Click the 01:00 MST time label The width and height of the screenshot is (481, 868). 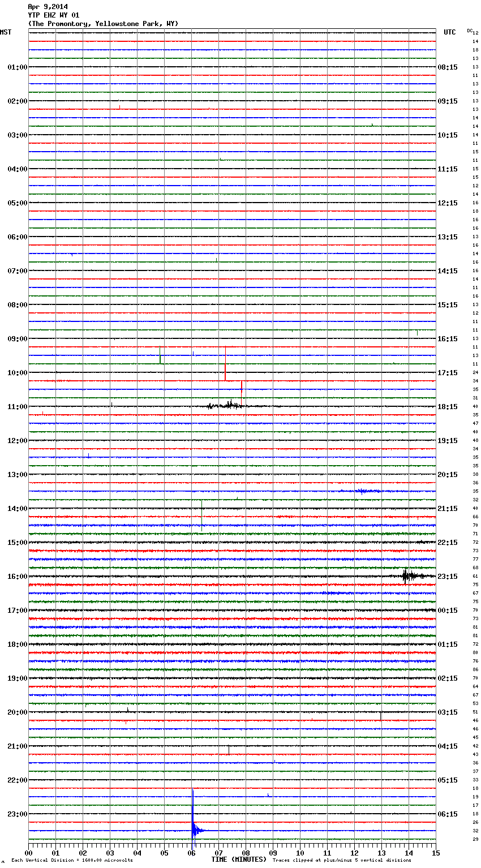(x=18, y=67)
